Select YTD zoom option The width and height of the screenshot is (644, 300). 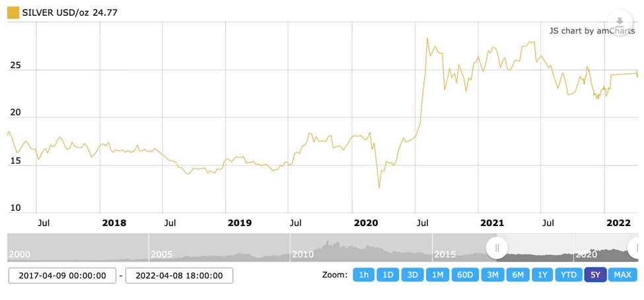pos(569,275)
